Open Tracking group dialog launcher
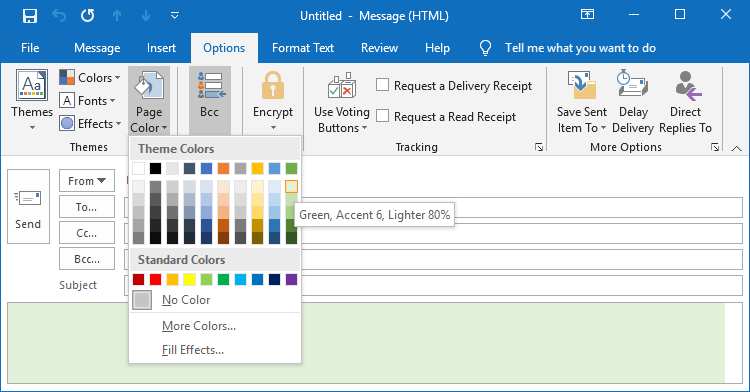 point(539,147)
